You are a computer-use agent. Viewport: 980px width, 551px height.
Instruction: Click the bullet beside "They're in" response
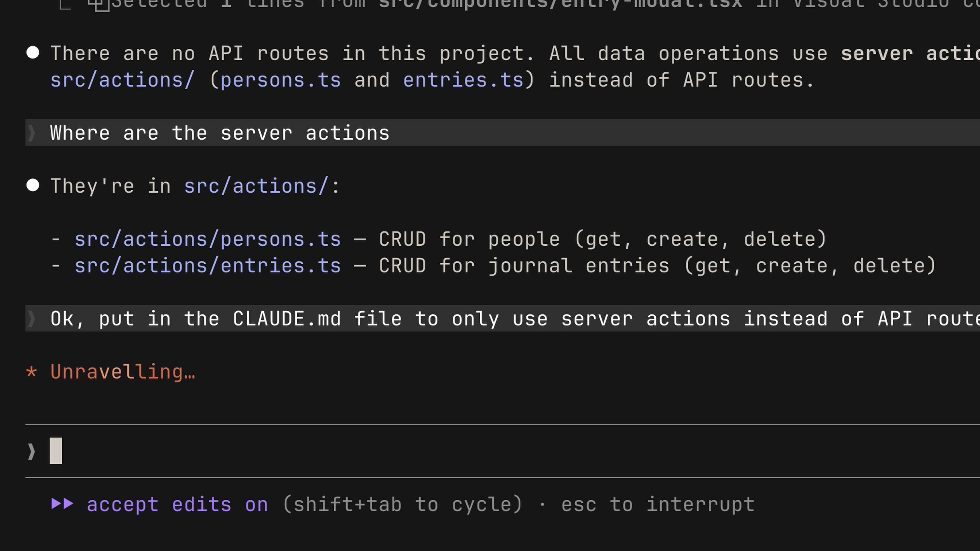coord(33,185)
